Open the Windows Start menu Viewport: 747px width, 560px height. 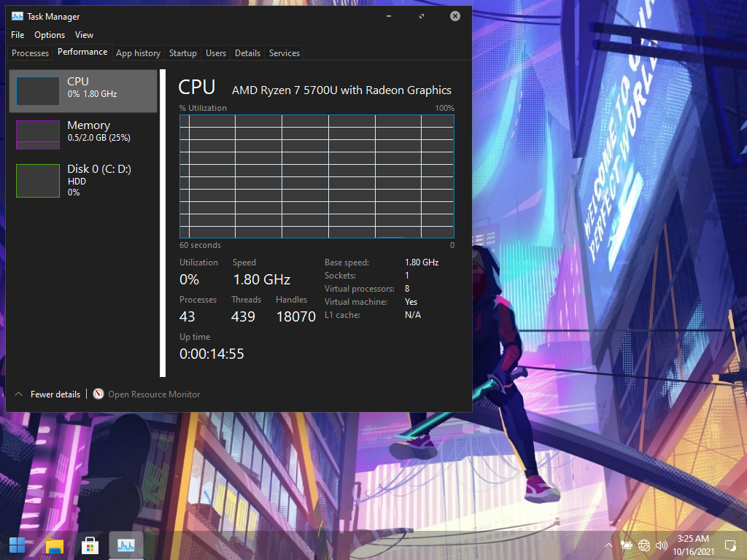[x=18, y=545]
